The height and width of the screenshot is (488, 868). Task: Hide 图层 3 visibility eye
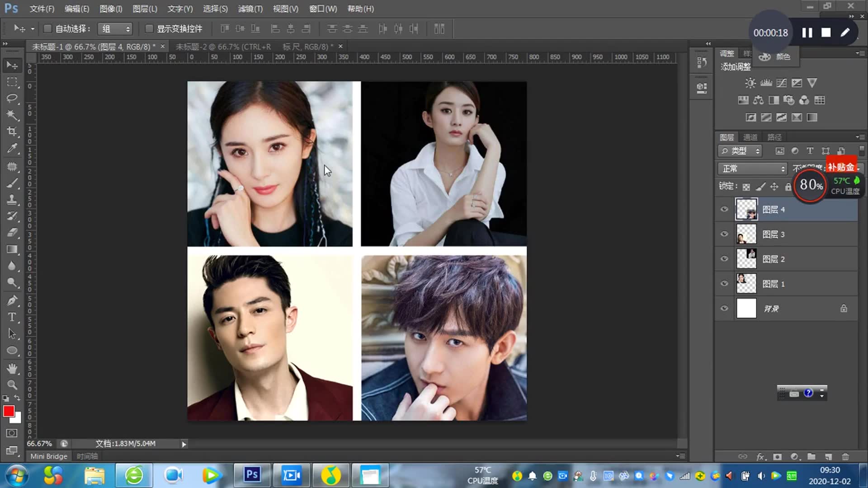click(724, 234)
